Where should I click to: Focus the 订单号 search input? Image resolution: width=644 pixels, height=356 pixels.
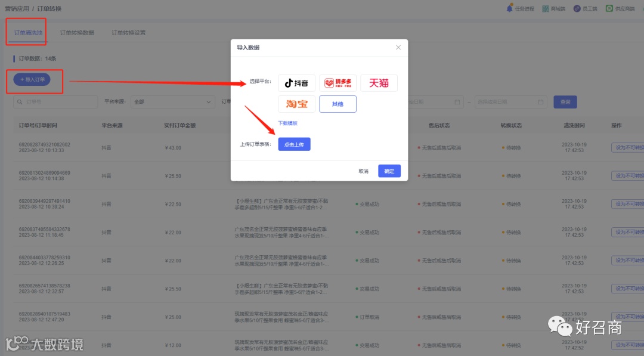point(56,102)
